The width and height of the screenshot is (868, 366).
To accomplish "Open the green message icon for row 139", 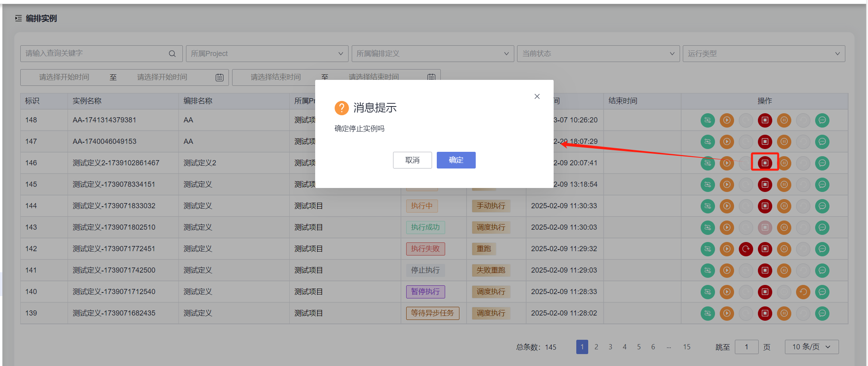I will pyautogui.click(x=822, y=313).
